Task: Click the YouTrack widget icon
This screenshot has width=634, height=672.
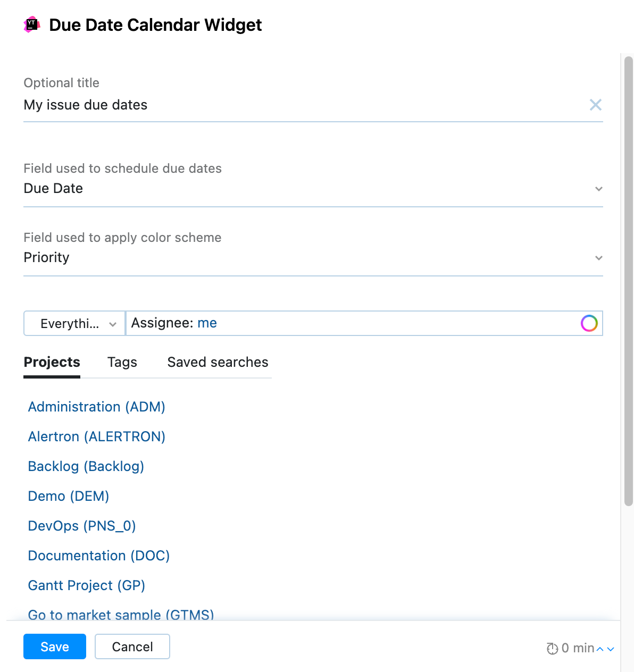Action: pos(31,24)
